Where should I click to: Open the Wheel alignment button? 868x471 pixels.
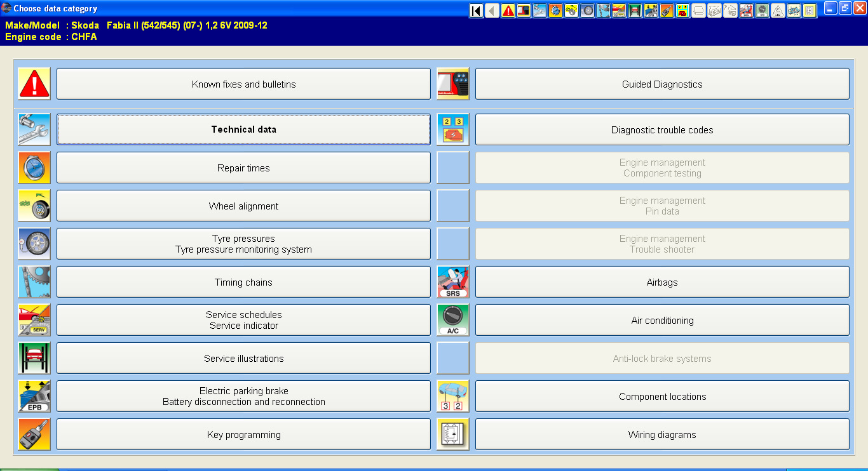[x=243, y=206]
